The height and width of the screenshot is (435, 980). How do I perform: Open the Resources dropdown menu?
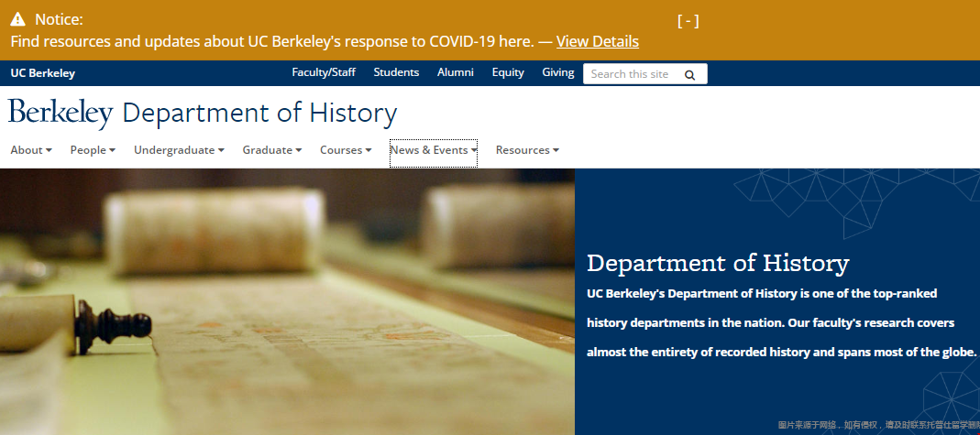point(527,150)
